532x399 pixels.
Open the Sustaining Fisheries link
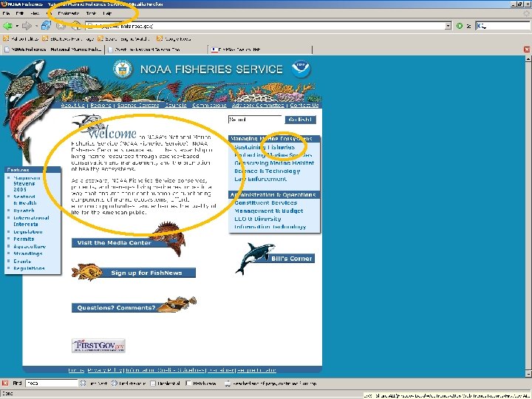(265, 147)
